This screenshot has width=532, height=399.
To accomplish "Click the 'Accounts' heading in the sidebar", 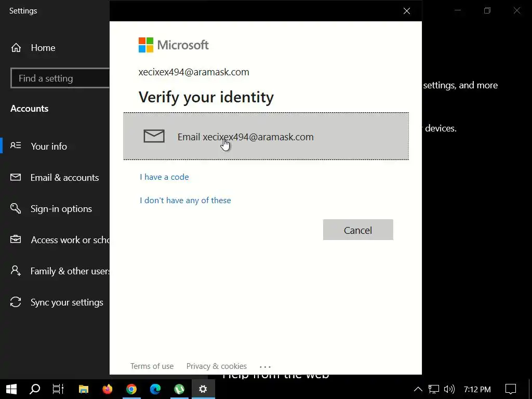I will coord(30,109).
